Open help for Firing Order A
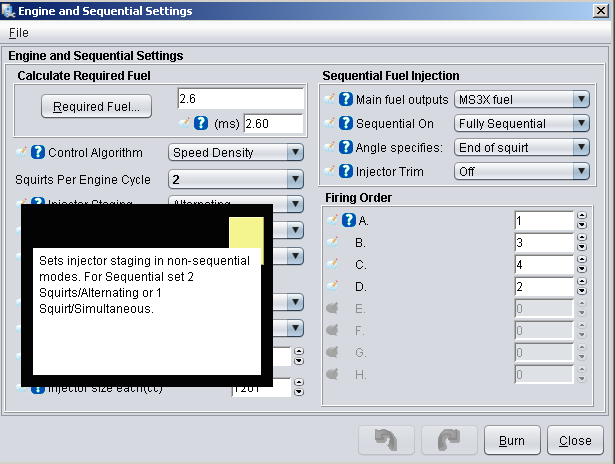This screenshot has height=464, width=615. tap(349, 220)
